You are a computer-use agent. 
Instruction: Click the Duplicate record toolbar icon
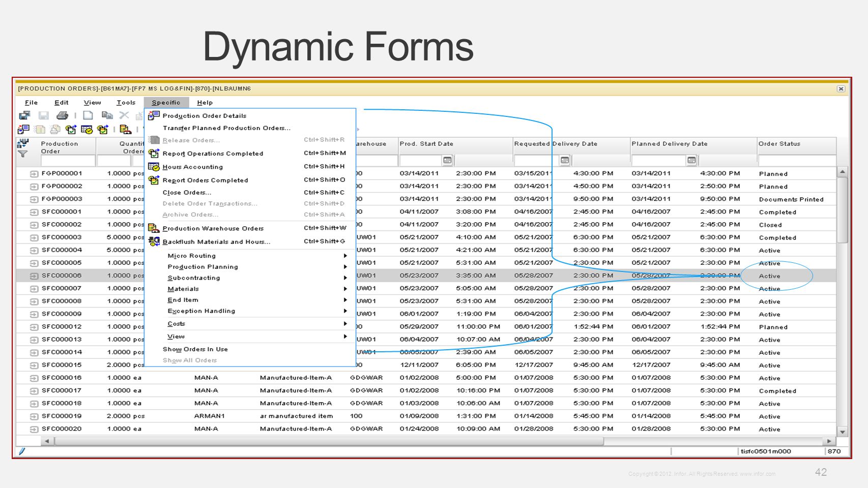(107, 115)
